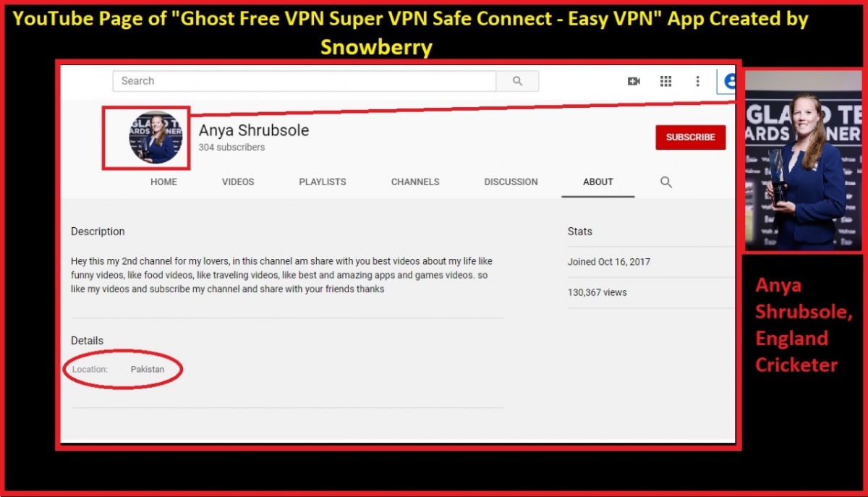Click the blue account avatar icon
This screenshot has width=868, height=497.
(727, 82)
